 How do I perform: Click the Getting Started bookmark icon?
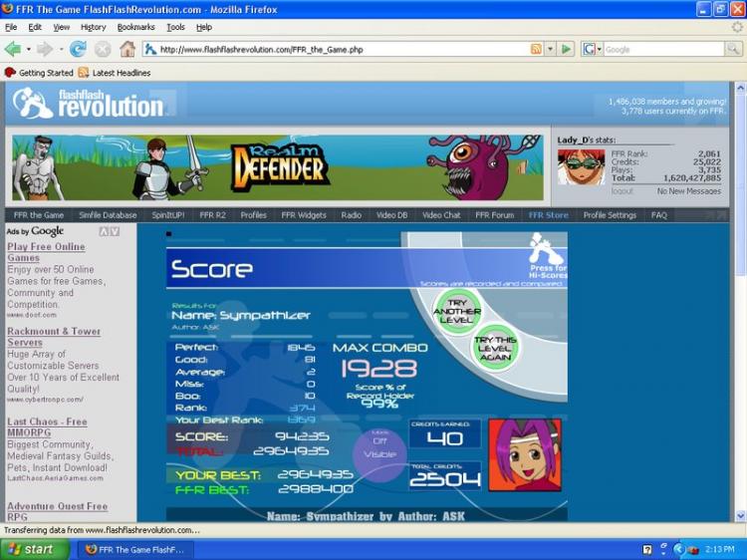pos(10,73)
